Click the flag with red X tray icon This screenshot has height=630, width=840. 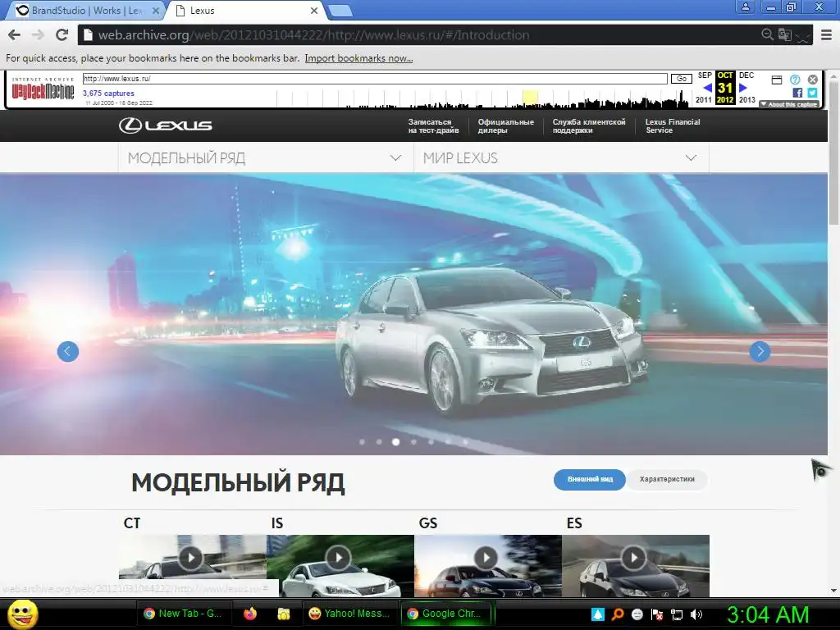[657, 614]
